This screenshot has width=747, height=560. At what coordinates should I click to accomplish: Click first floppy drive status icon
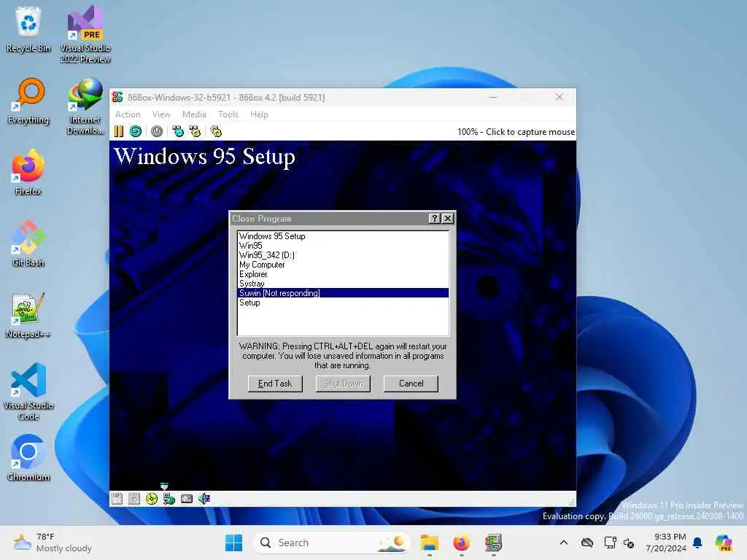click(x=117, y=499)
